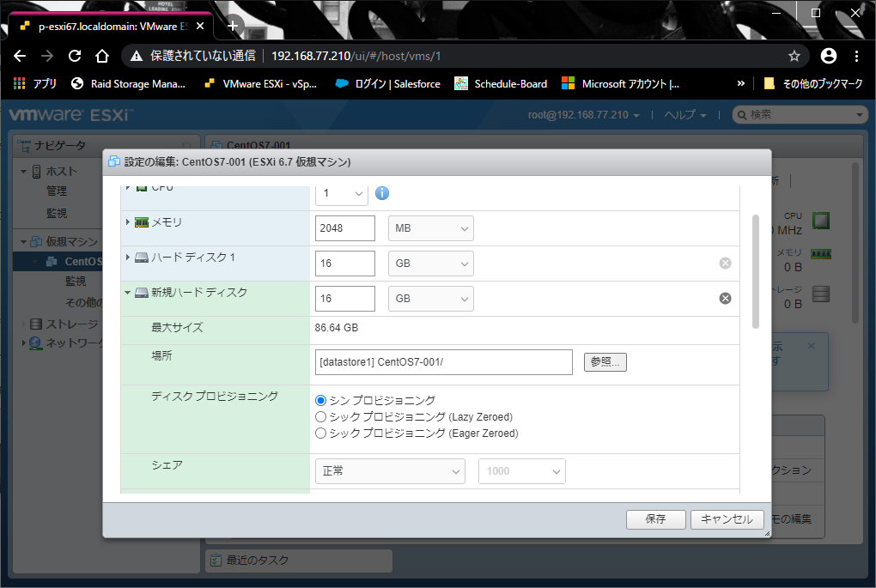876x588 pixels.
Task: Expand the ネットワーク navigator node
Action: tap(23, 342)
